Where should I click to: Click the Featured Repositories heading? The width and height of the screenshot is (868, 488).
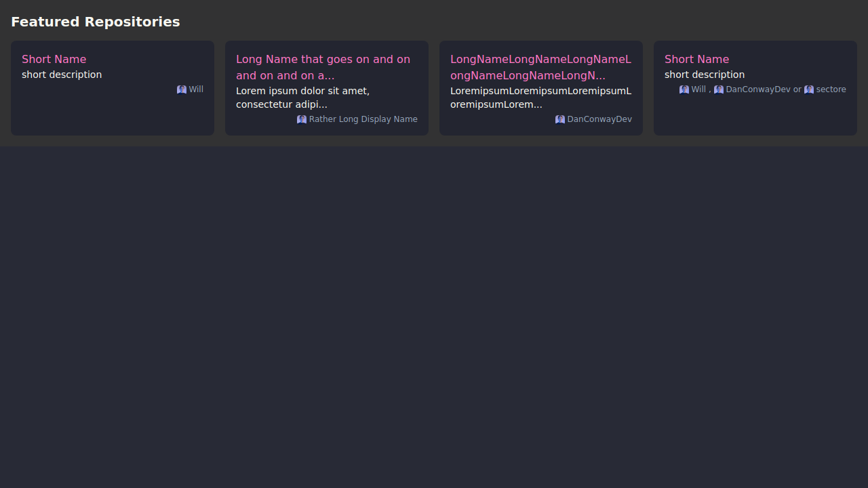click(96, 22)
